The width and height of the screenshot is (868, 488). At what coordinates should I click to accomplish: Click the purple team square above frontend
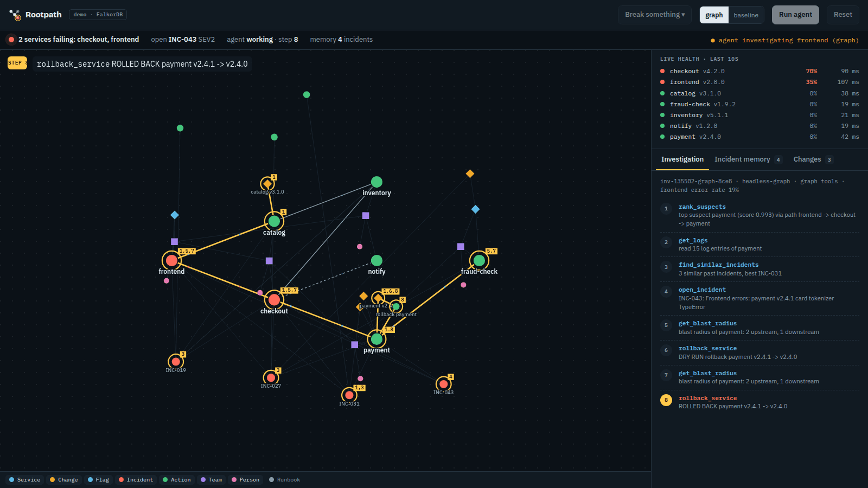coord(174,242)
